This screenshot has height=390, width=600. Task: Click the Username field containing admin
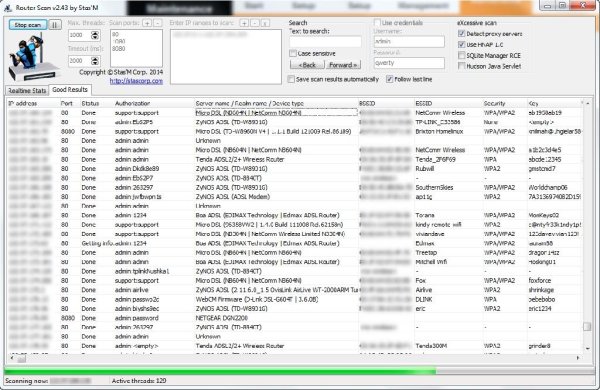(409, 41)
